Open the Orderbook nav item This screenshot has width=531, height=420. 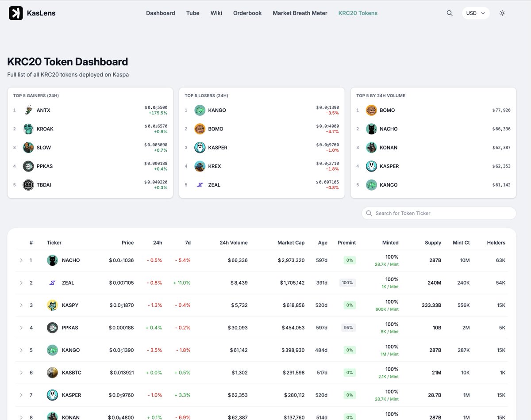(x=247, y=13)
